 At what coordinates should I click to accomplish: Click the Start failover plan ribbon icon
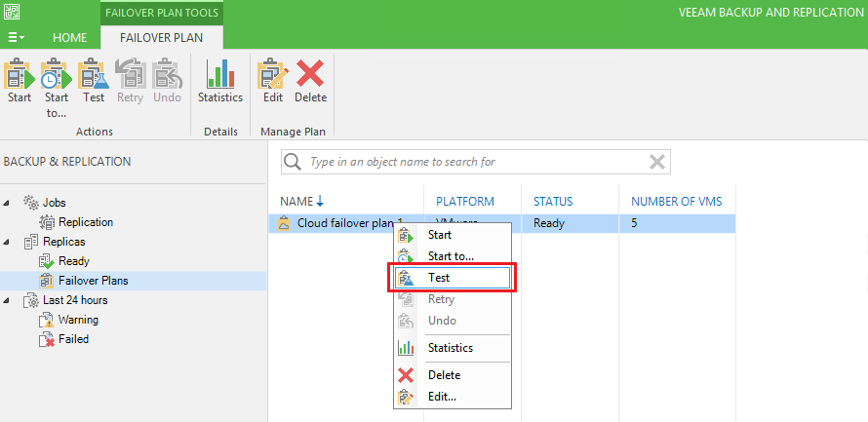point(20,74)
